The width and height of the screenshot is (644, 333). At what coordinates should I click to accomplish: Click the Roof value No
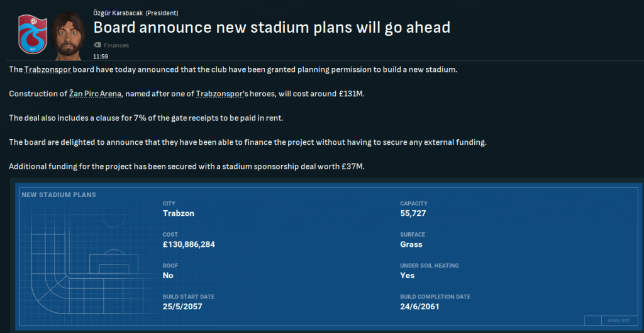pyautogui.click(x=168, y=275)
